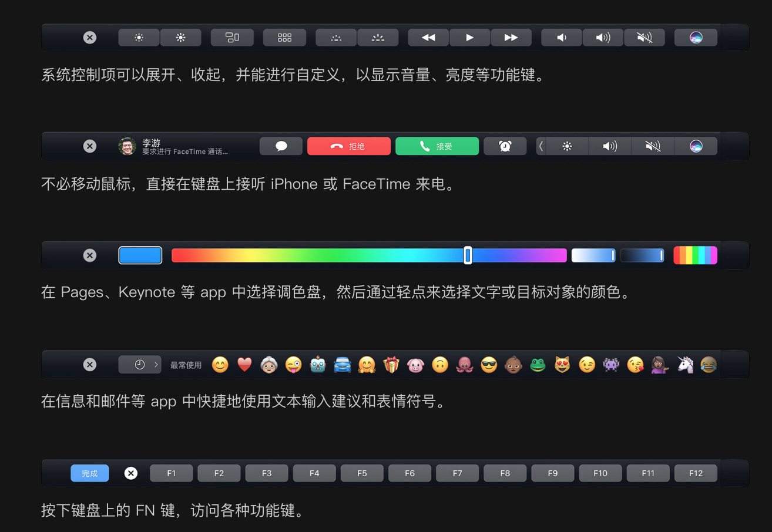The image size is (772, 532).
Task: Tap the brightness up key in top Touch Bar
Action: [x=180, y=38]
